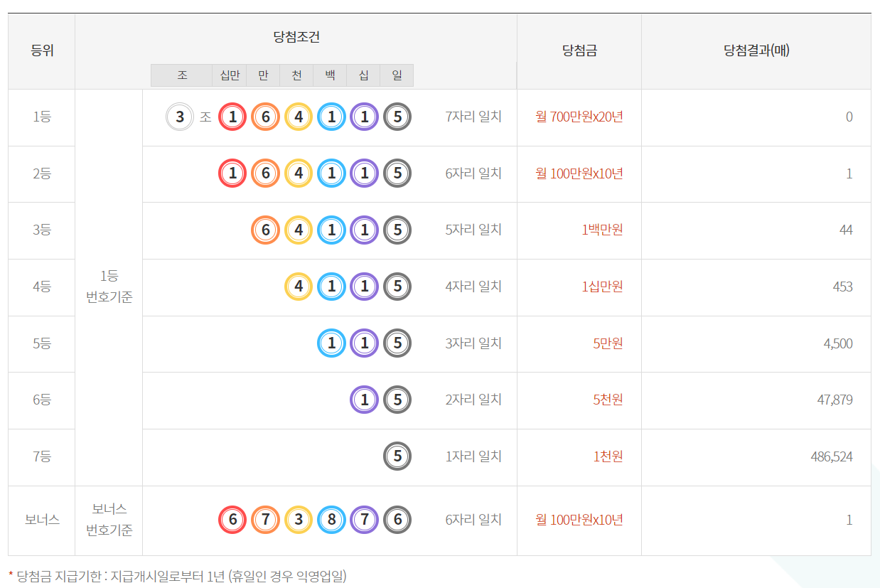Image resolution: width=880 pixels, height=588 pixels.
Task: Click the 월 700만원x20년 prize amount
Action: [579, 117]
